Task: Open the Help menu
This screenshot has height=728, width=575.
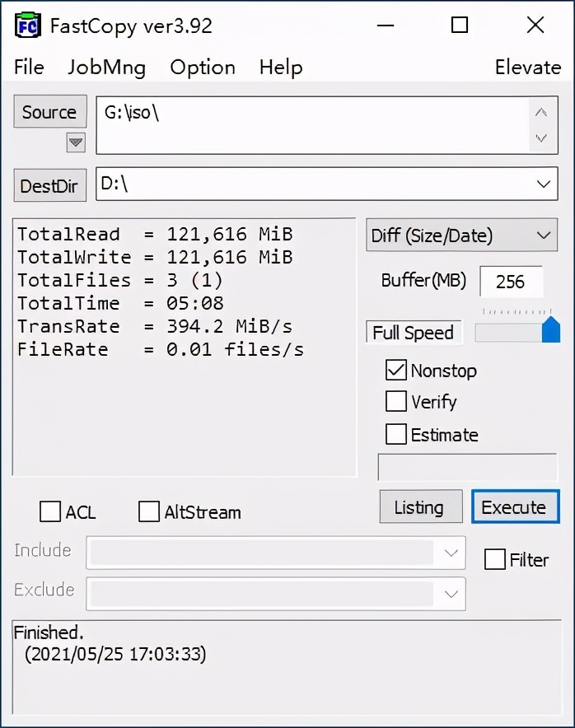Action: (x=281, y=68)
